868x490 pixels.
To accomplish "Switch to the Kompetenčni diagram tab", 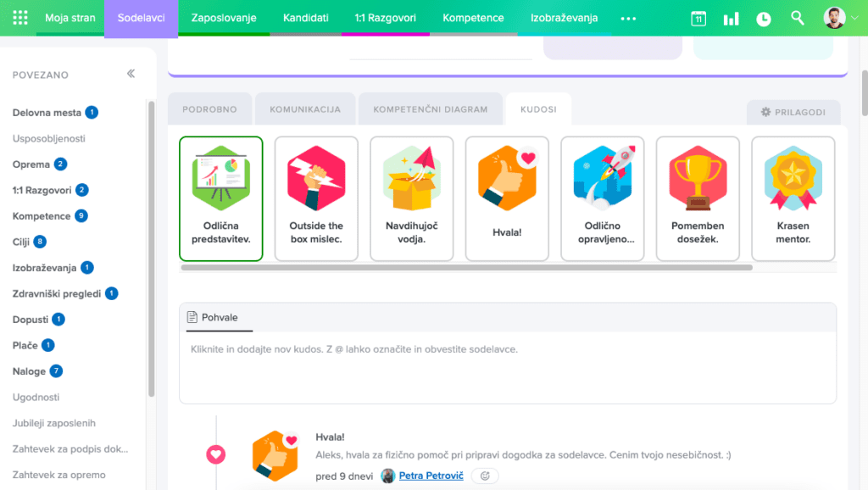I will coord(431,109).
